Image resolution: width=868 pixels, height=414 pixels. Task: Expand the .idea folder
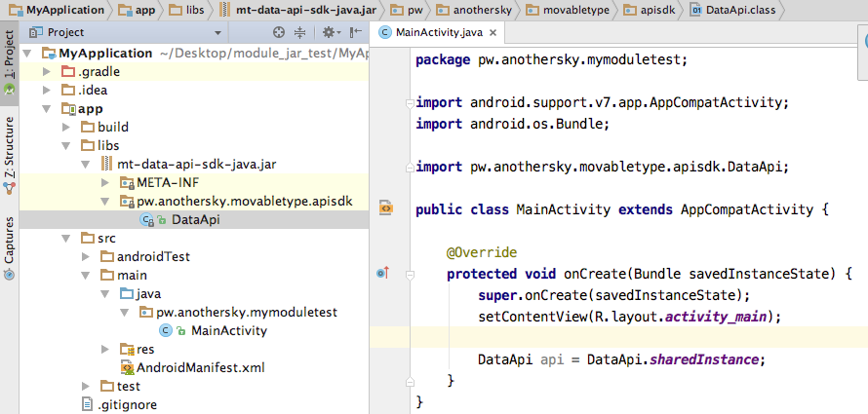click(47, 90)
